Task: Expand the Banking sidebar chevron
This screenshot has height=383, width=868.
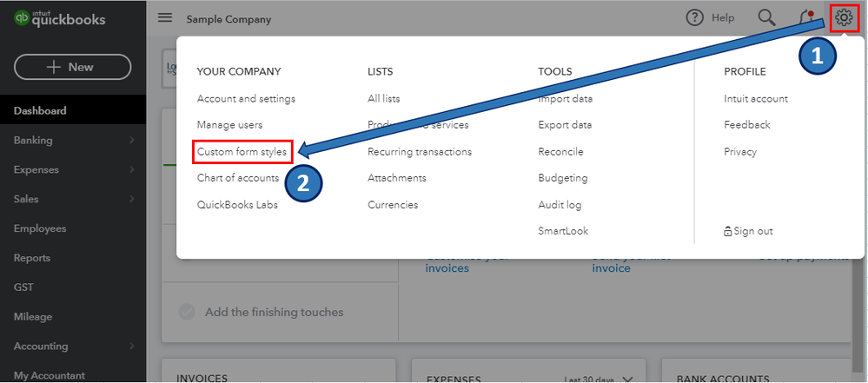Action: [131, 140]
